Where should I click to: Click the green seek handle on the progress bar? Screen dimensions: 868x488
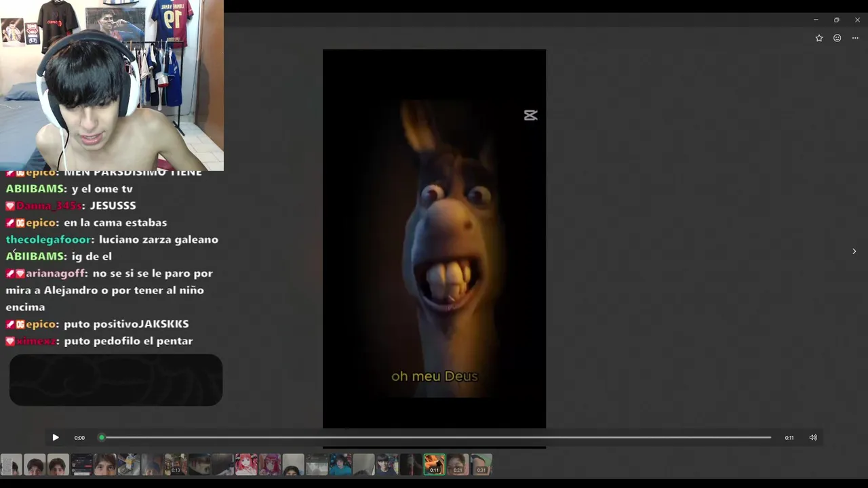click(102, 438)
